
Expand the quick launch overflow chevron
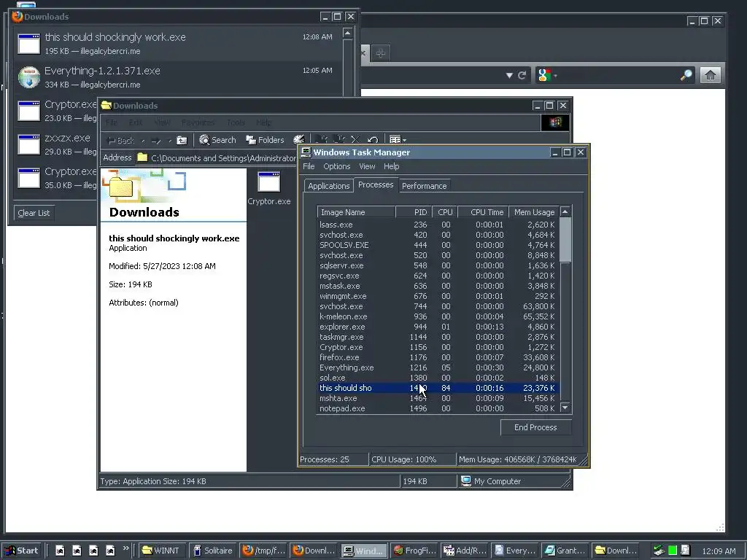point(125,548)
